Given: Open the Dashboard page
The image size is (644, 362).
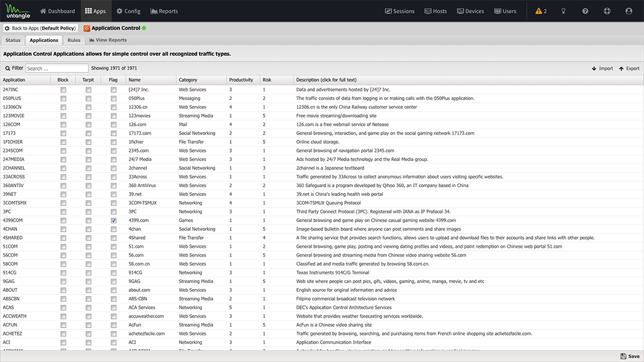Looking at the screenshot, I should point(57,11).
